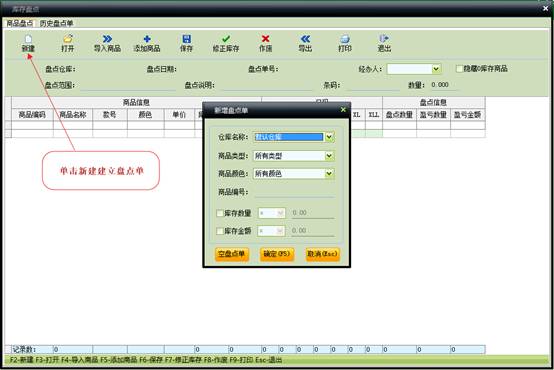The image size is (554, 370).
Task: Click the 商品编码 column header
Action: click(x=32, y=114)
